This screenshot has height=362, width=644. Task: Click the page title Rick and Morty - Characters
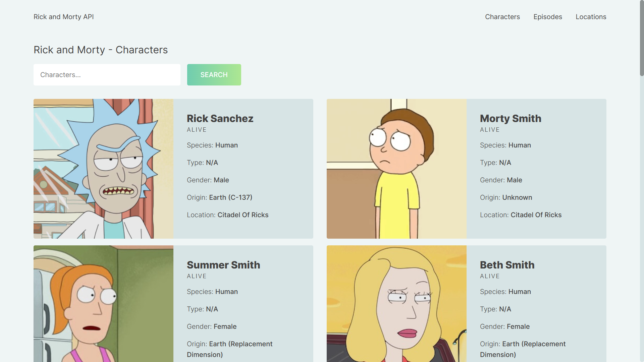point(101,50)
